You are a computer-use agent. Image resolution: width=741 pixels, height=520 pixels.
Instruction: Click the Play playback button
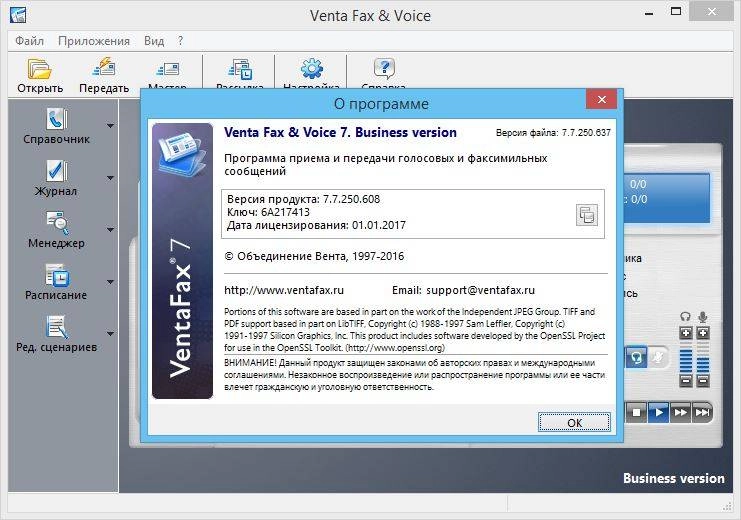658,413
